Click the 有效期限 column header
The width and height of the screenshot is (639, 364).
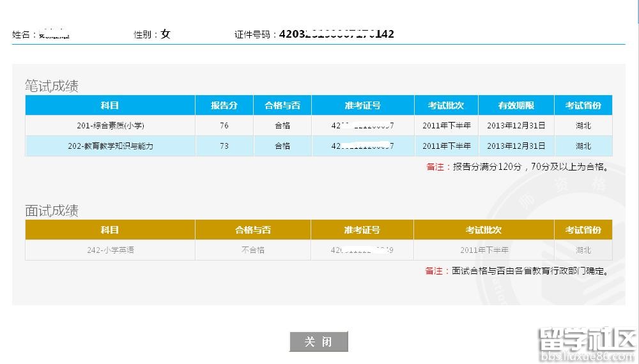coord(516,105)
